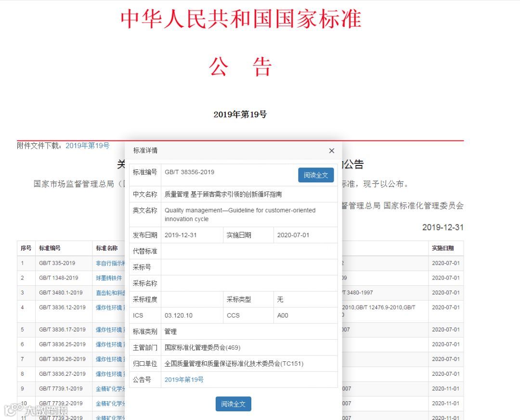Open the 金精矿 link in GB/T 7739.1-2019 row
Screen dimensions: 520x420
click(x=110, y=389)
